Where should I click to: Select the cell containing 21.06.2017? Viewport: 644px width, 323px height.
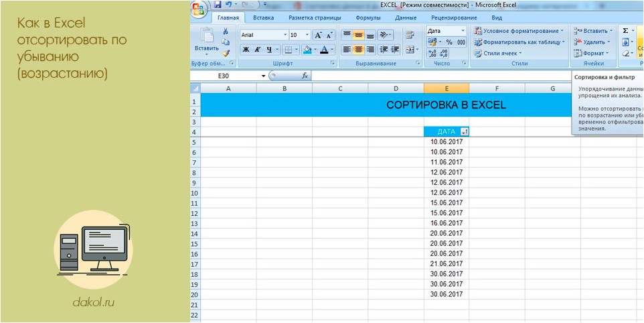click(447, 264)
